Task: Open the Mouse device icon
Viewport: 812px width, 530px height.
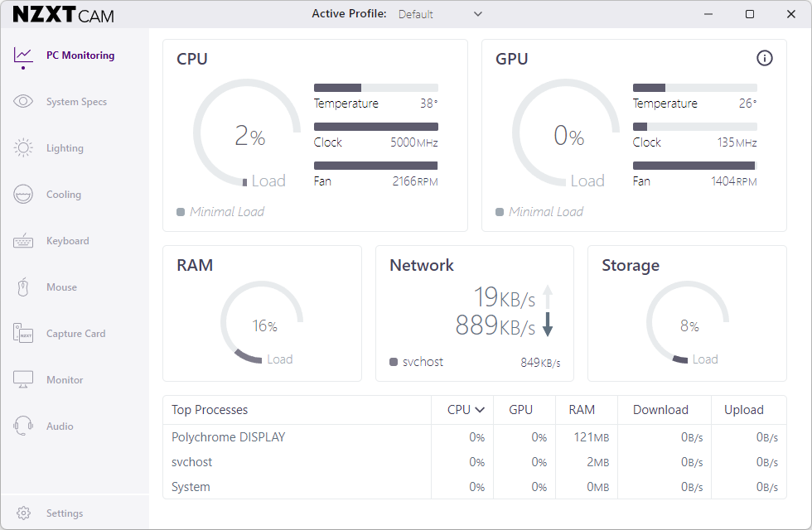Action: click(23, 287)
